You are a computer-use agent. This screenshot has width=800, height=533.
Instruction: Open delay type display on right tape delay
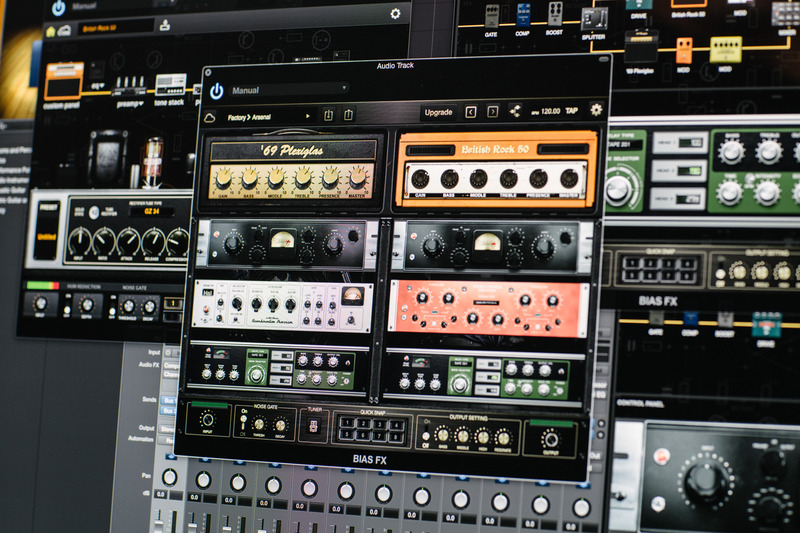(461, 362)
